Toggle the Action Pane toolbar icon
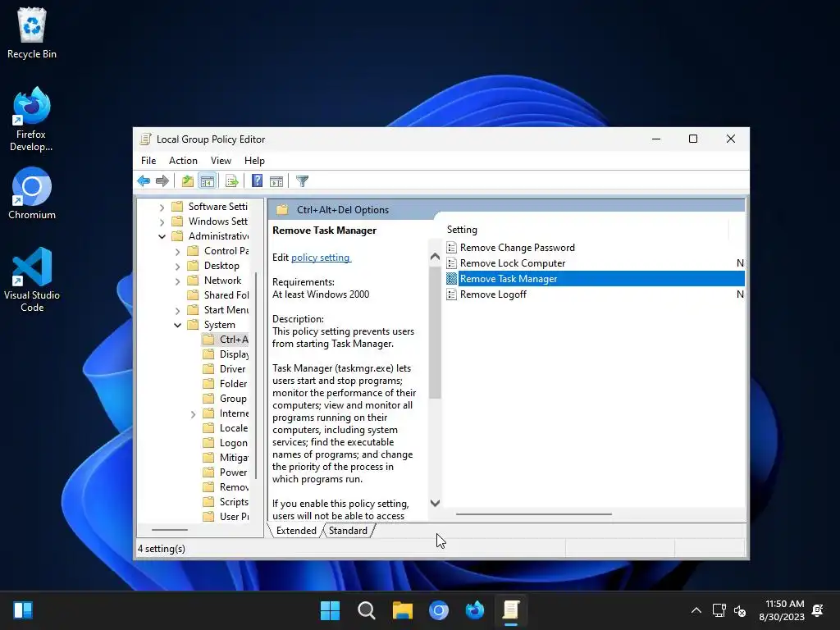The width and height of the screenshot is (840, 630). [x=276, y=181]
